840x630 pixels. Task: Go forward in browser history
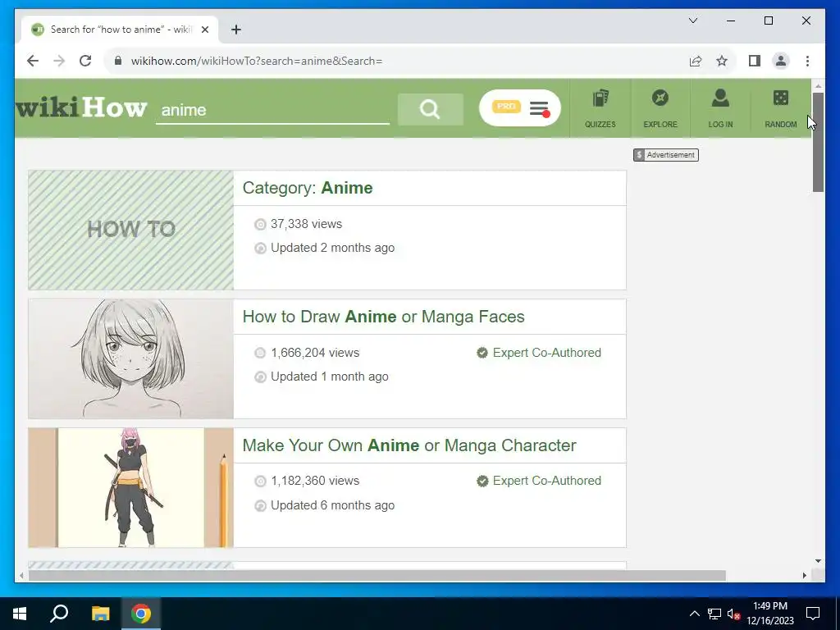coord(59,61)
